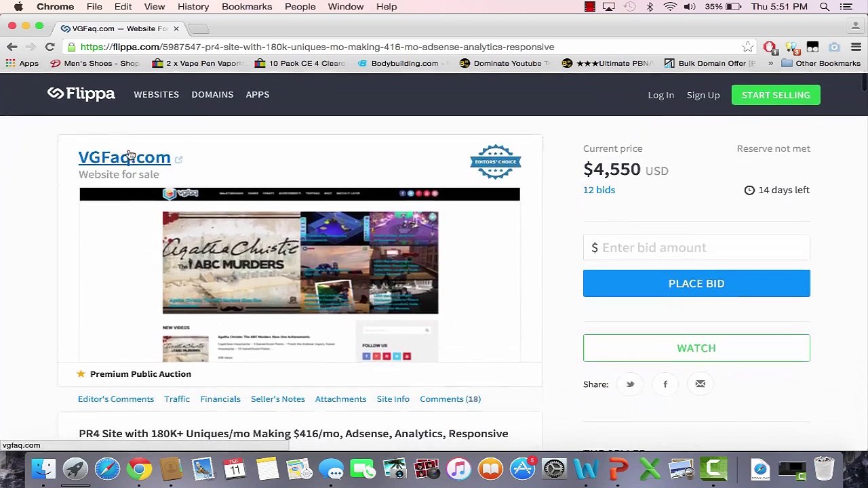Jump to the Site Info section
Viewport: 868px width, 488px height.
point(393,399)
